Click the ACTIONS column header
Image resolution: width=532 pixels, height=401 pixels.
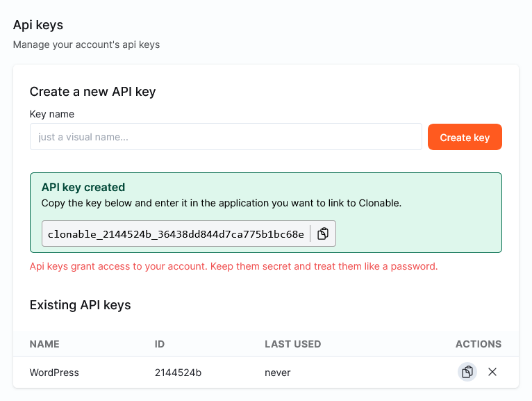click(x=478, y=344)
